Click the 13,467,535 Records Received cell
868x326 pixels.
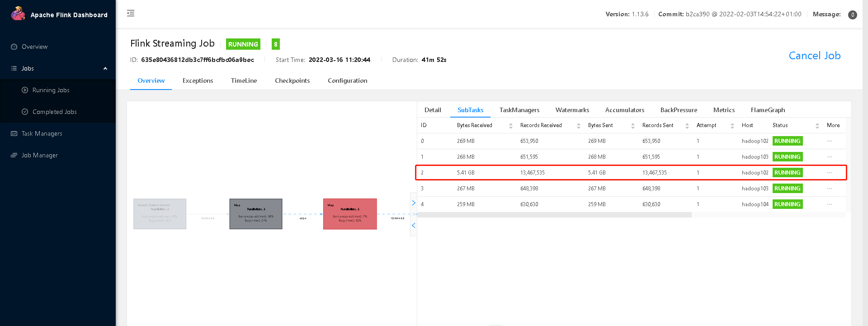533,173
